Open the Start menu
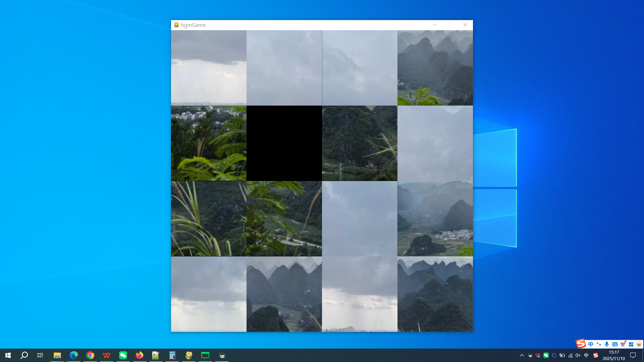The width and height of the screenshot is (644, 362). point(8,355)
